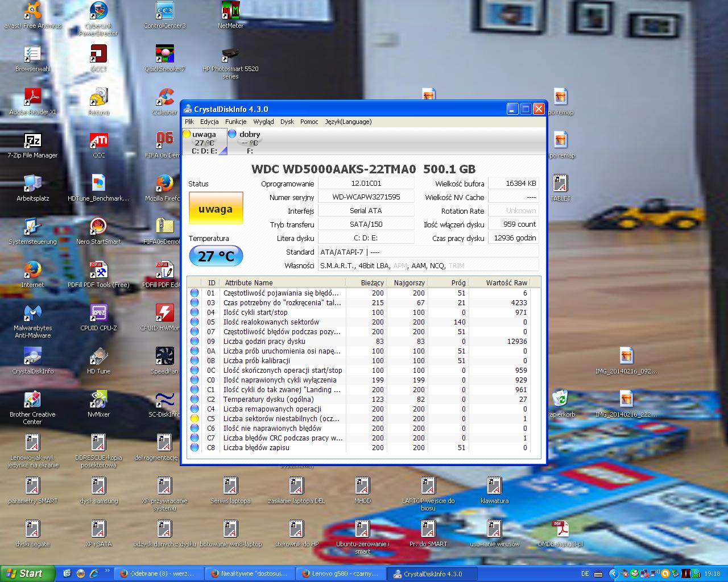Switch to 'Lenovo g580' Firefox taskbar button
This screenshot has width=728, height=582.
pos(340,573)
